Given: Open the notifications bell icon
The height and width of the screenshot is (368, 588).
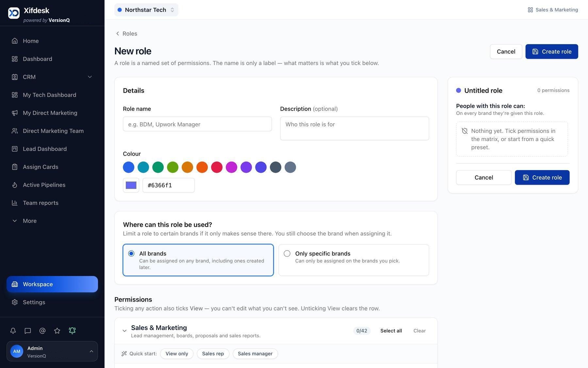Looking at the screenshot, I should pyautogui.click(x=13, y=331).
